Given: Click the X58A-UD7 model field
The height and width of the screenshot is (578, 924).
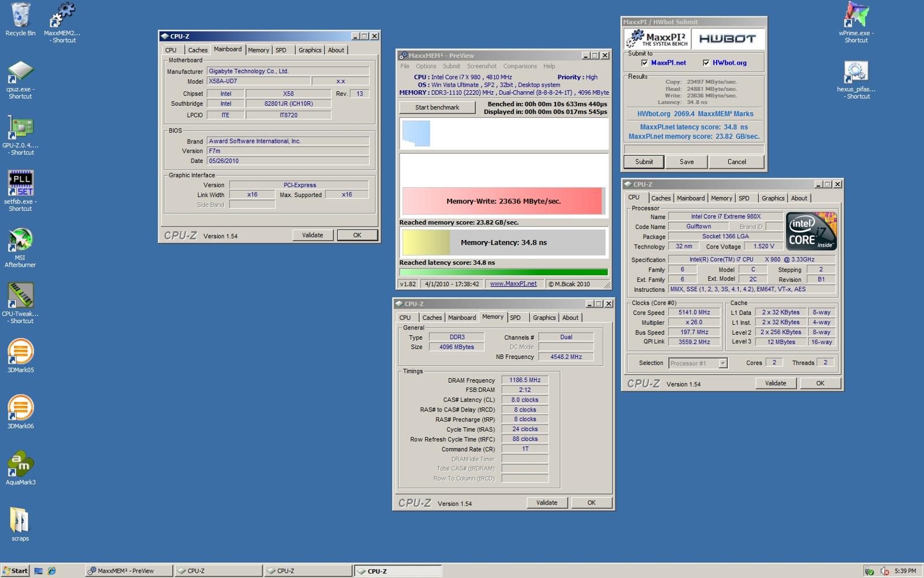Looking at the screenshot, I should point(258,81).
